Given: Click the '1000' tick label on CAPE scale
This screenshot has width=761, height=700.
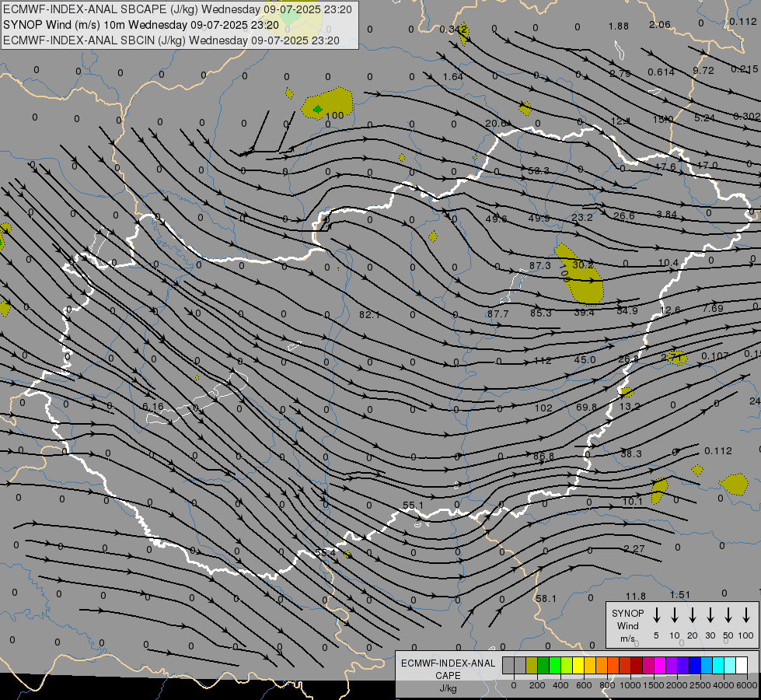Looking at the screenshot, I should pyautogui.click(x=630, y=685).
